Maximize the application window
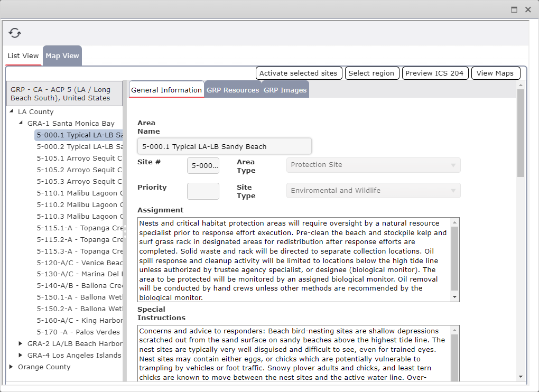 tap(514, 10)
